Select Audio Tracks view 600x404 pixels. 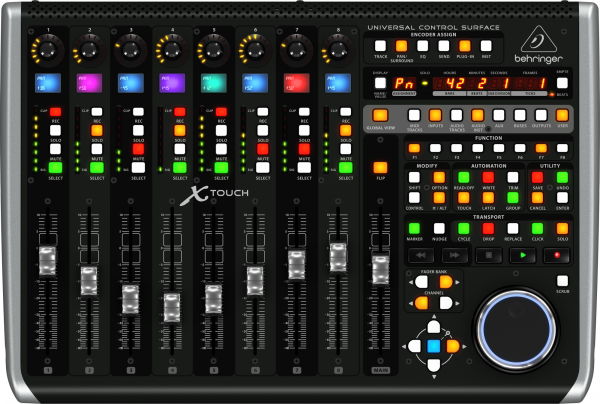[456, 115]
